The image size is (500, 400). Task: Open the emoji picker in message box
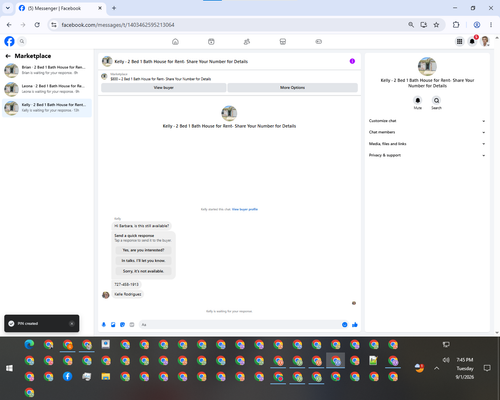click(x=345, y=325)
